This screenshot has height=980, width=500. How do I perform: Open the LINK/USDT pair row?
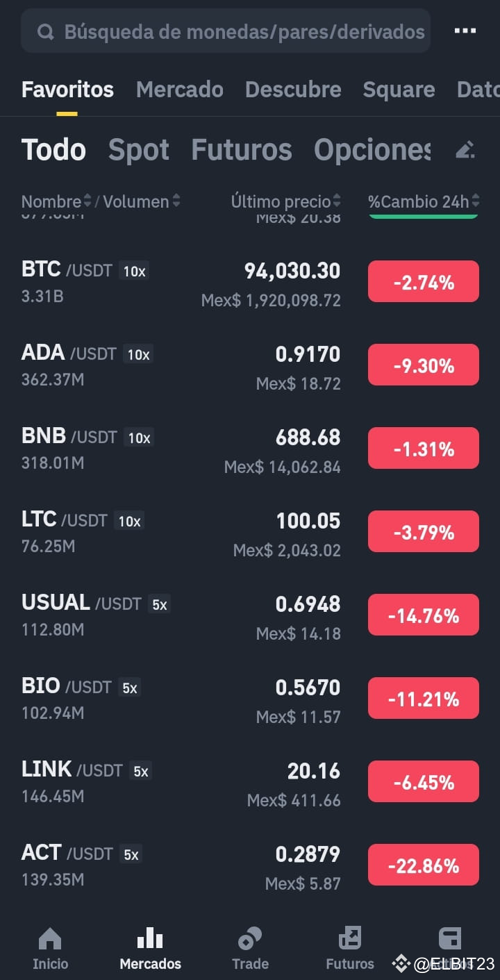(x=250, y=782)
